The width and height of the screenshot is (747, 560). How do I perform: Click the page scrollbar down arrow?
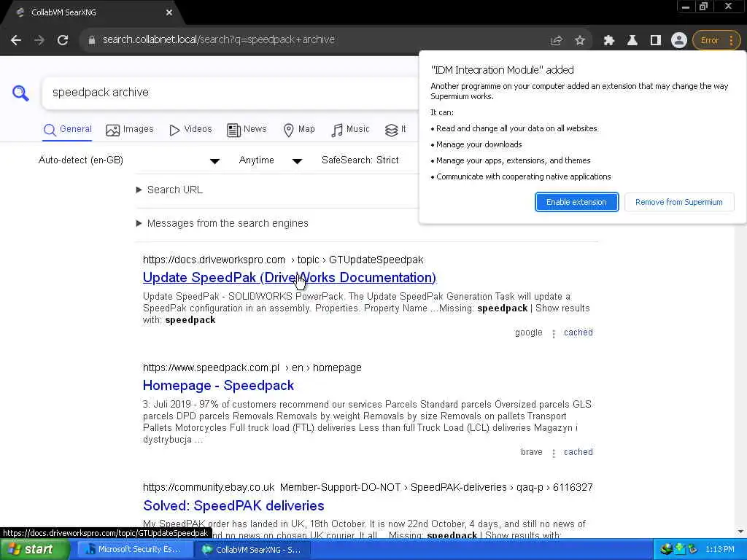740,532
